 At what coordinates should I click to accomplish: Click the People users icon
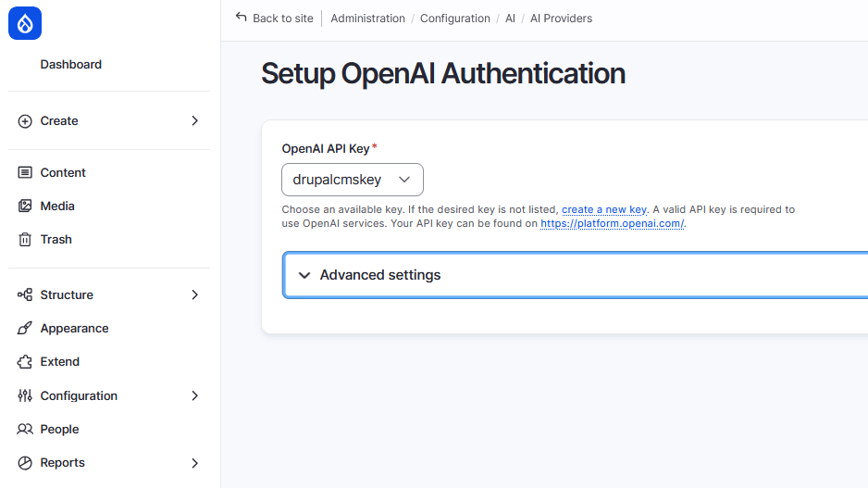click(x=25, y=430)
